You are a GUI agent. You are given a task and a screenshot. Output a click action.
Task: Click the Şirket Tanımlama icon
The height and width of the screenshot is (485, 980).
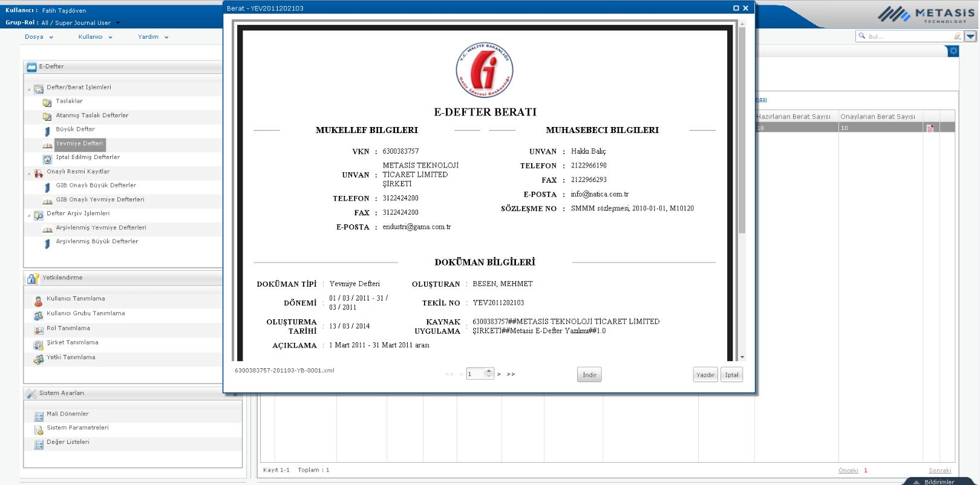tap(38, 344)
